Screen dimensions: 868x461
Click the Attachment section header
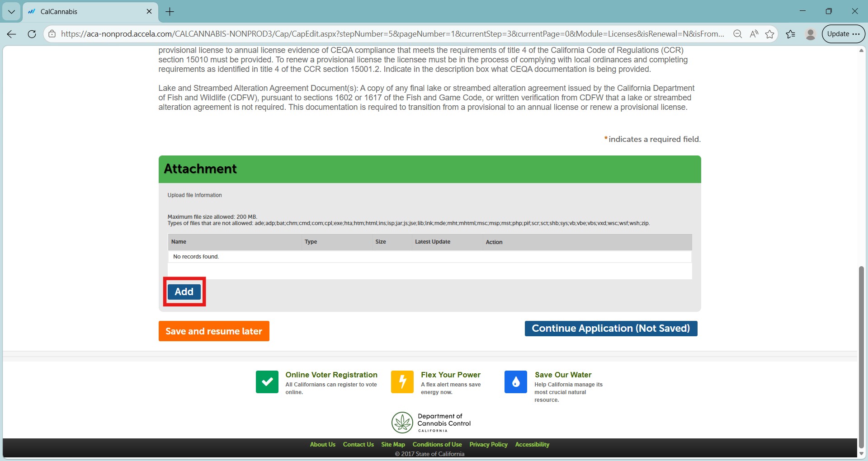pos(429,169)
